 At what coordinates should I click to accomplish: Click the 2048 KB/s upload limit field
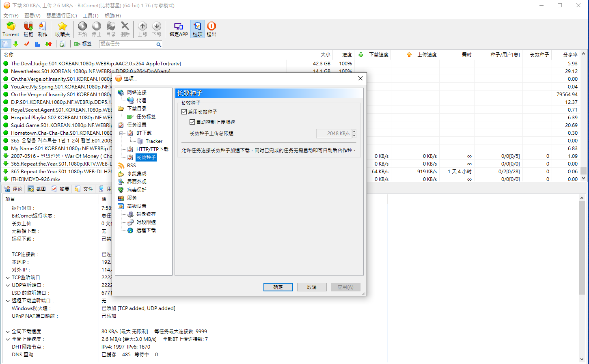334,133
